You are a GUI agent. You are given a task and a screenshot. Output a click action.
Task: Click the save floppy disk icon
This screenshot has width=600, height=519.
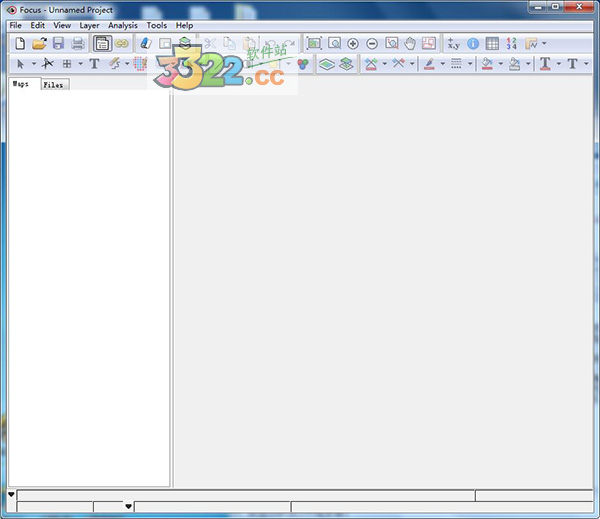(x=58, y=44)
